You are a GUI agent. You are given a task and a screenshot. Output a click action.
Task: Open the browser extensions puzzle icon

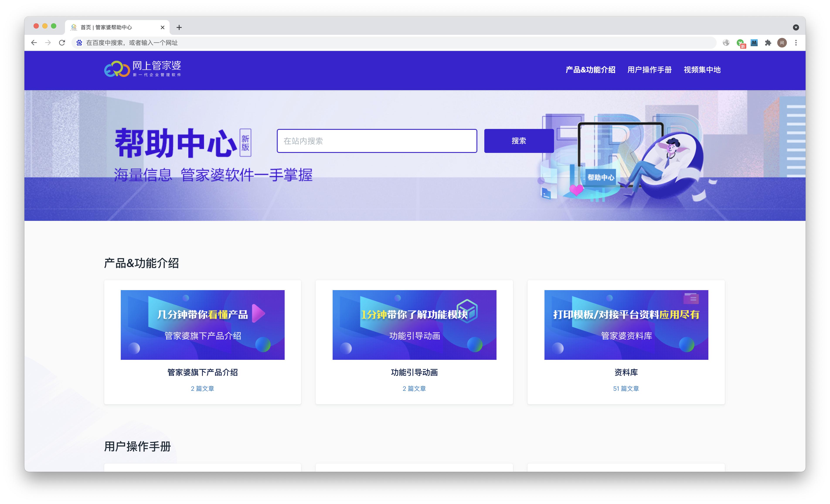pos(768,43)
